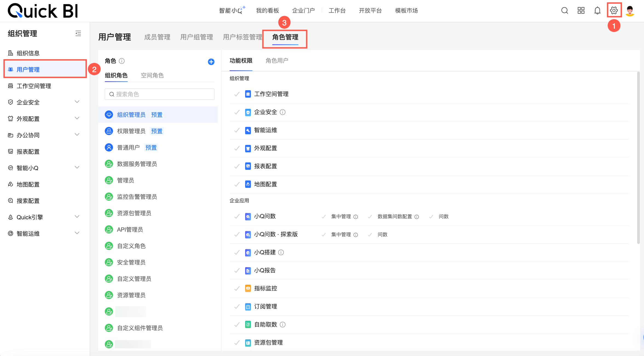Click the info icon beside 角色
This screenshot has width=644, height=356.
[122, 61]
